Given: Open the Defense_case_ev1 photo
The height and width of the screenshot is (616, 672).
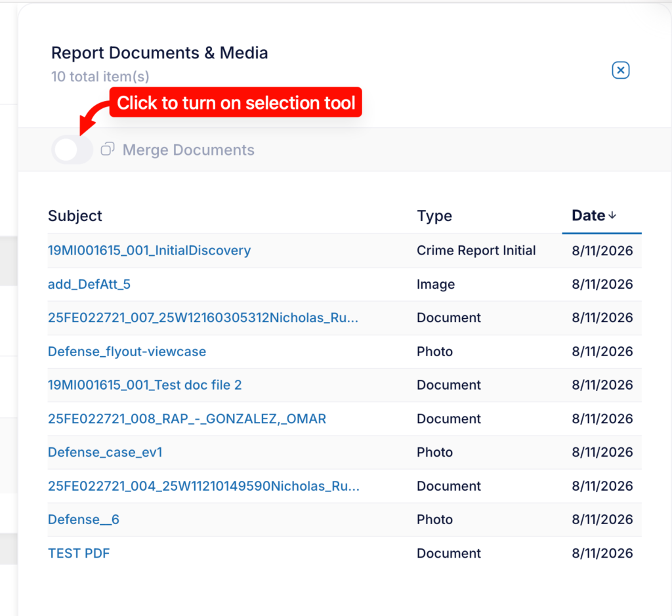Looking at the screenshot, I should (x=105, y=453).
